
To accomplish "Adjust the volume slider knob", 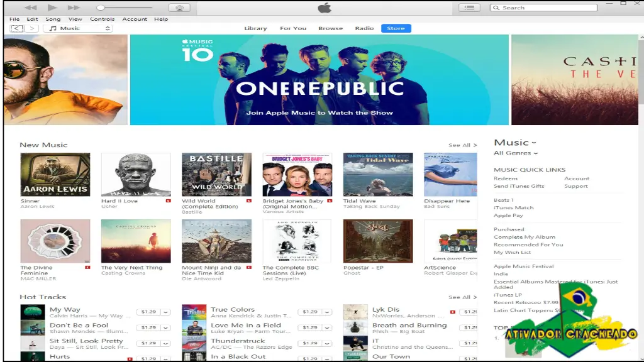I will (101, 8).
